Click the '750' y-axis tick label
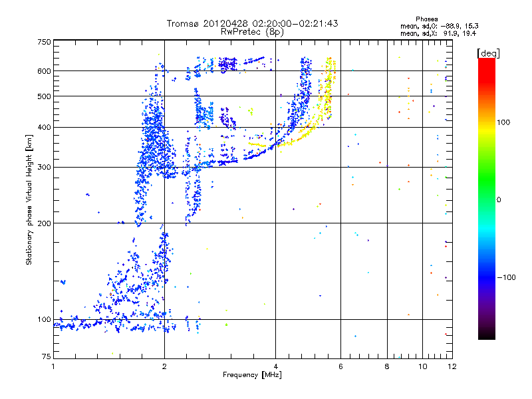 pos(44,42)
